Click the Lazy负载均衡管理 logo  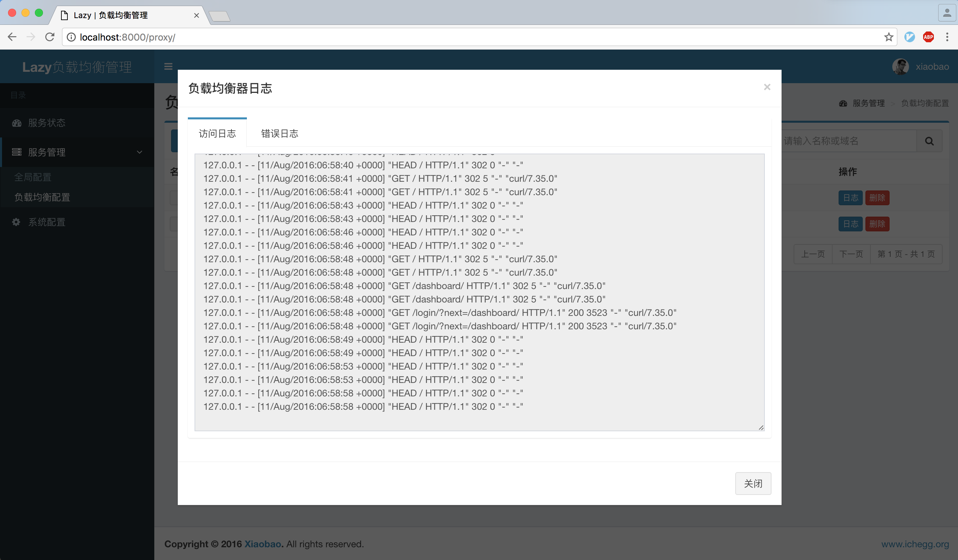click(x=77, y=67)
